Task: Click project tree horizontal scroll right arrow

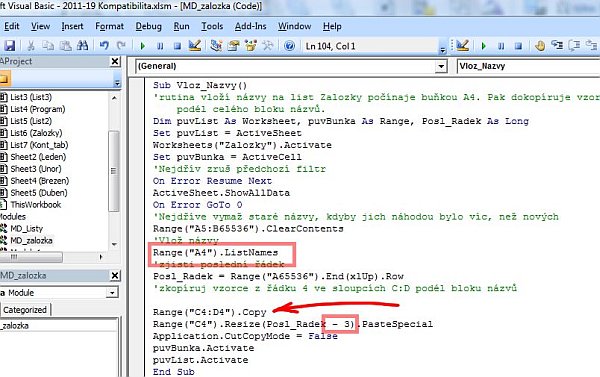Action: 101,257
